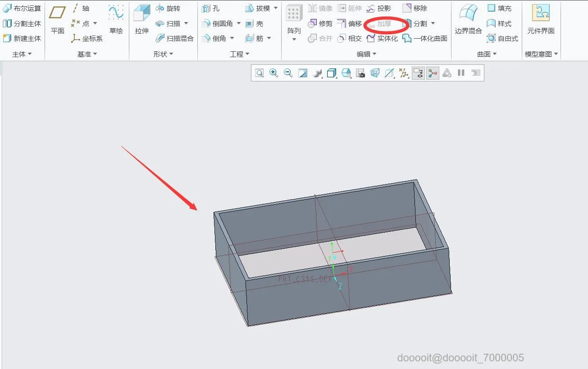The width and height of the screenshot is (588, 369).
Task: Expand the 形状 group overflow
Action: tap(164, 54)
